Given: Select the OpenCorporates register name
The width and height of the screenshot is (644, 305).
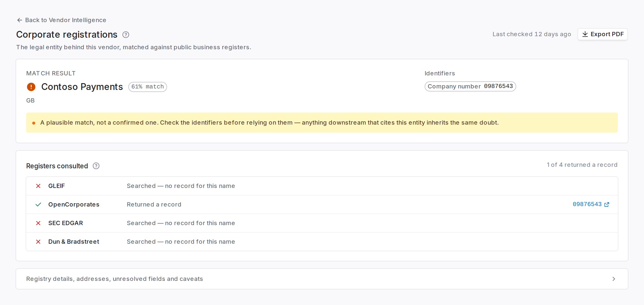Looking at the screenshot, I should click(74, 205).
